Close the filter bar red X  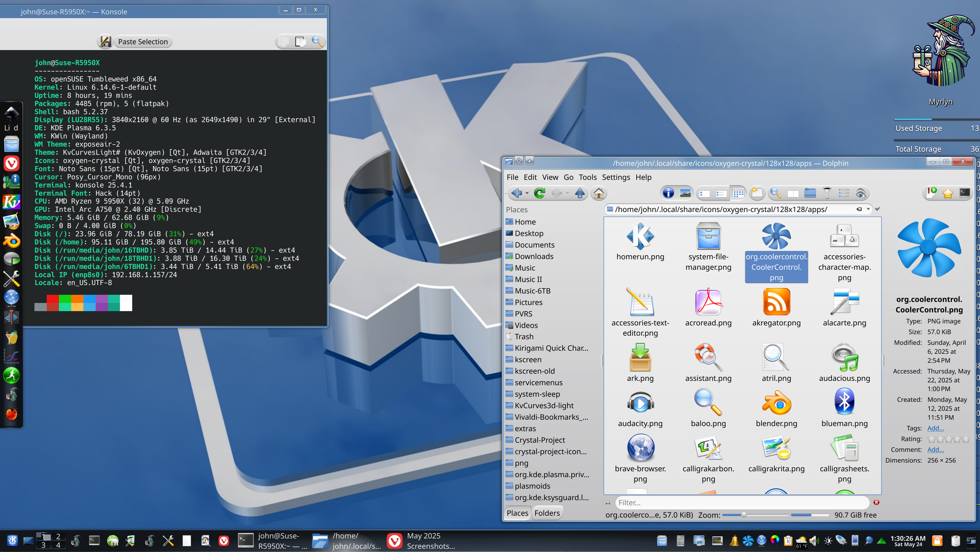[x=877, y=502]
